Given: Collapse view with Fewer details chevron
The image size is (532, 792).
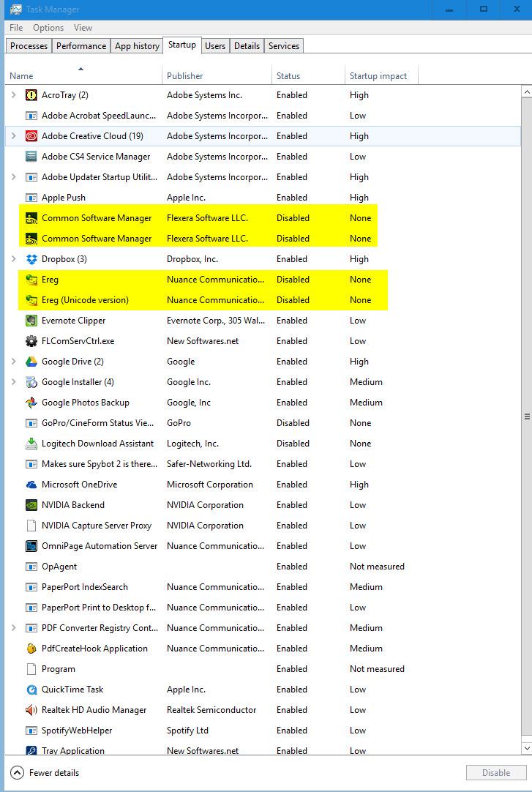Looking at the screenshot, I should coord(17,773).
